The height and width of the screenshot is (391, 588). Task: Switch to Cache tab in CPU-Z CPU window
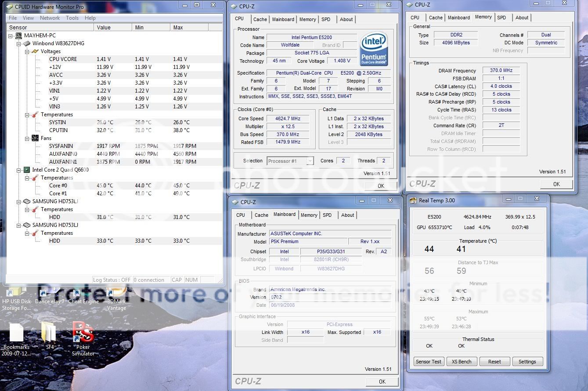click(260, 19)
